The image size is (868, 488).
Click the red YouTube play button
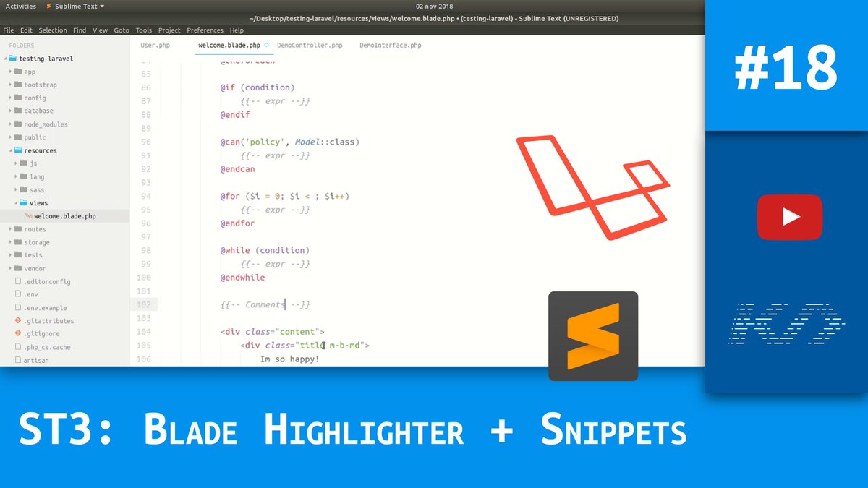789,217
